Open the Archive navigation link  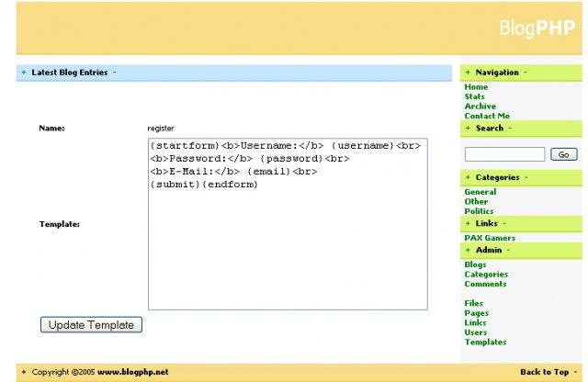coord(480,107)
